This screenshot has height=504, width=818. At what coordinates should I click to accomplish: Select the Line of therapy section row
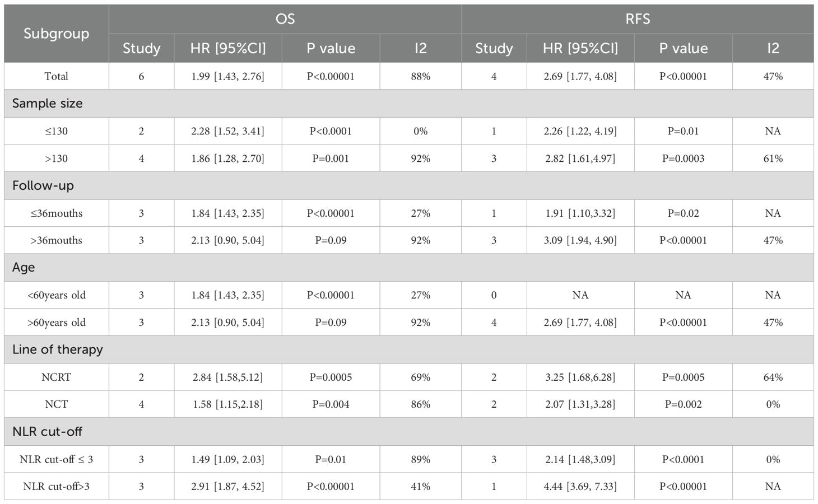coord(58,349)
